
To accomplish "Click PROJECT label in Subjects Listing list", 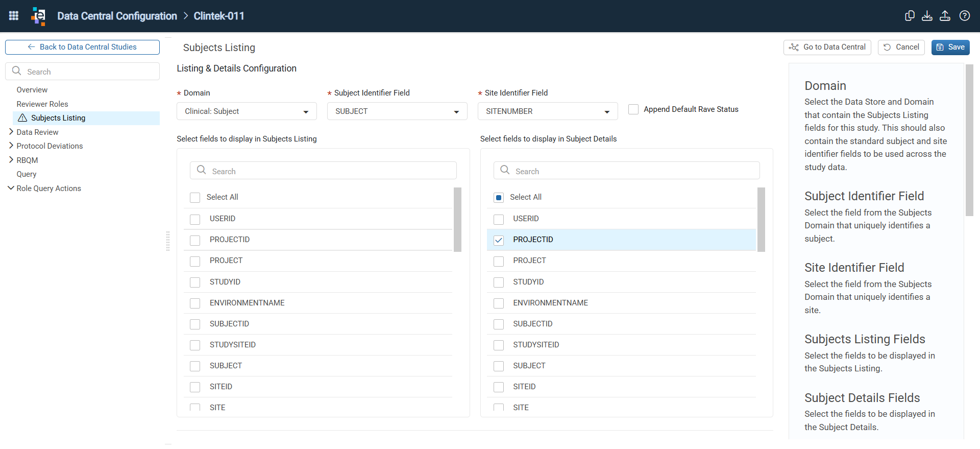I will pos(226,261).
